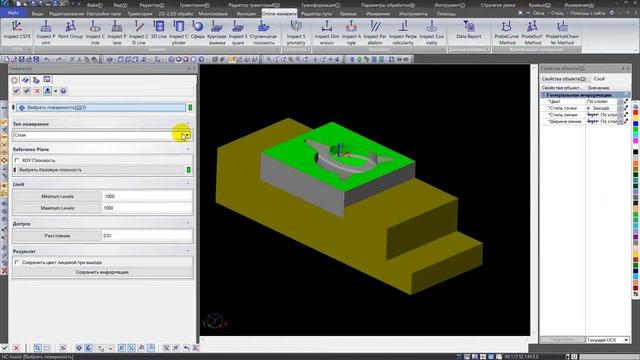Select the Ступенчатая плоскость tool

263,32
